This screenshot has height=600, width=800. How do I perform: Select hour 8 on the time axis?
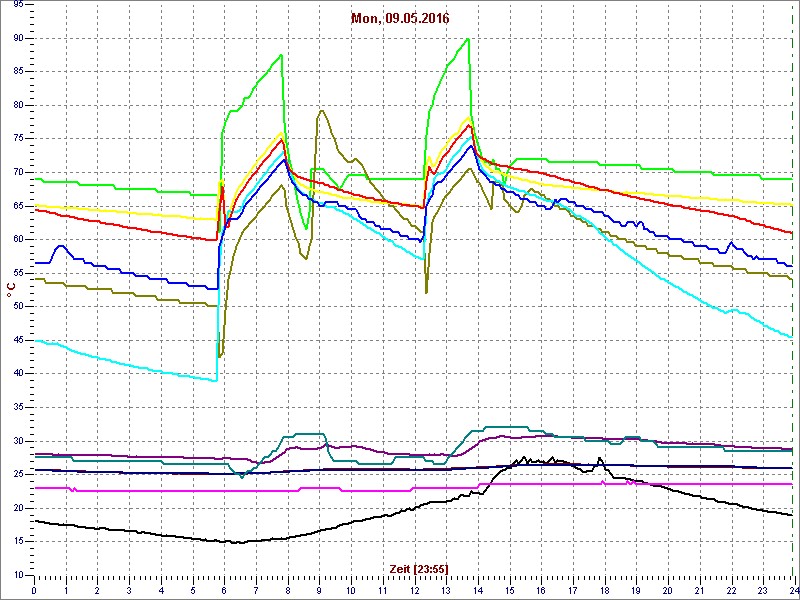(x=288, y=591)
